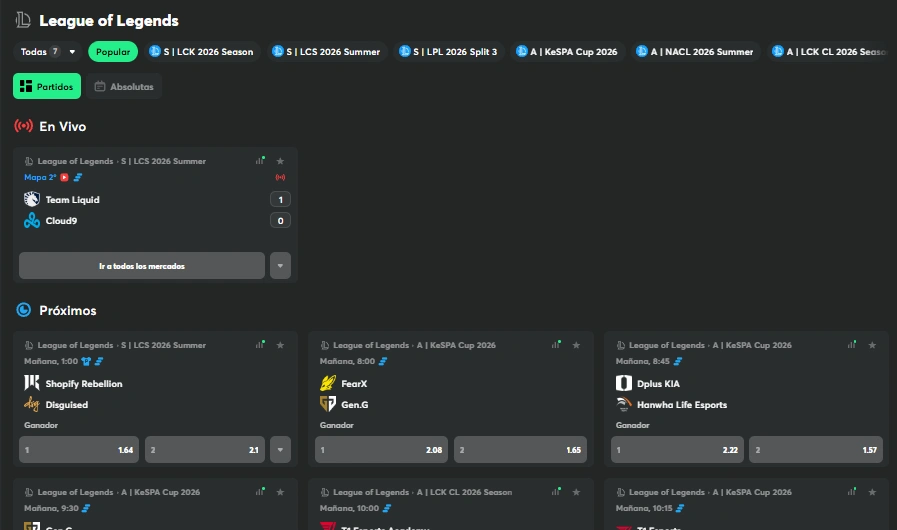897x530 pixels.
Task: Open Hanwha Life Esports team name
Action: [682, 405]
